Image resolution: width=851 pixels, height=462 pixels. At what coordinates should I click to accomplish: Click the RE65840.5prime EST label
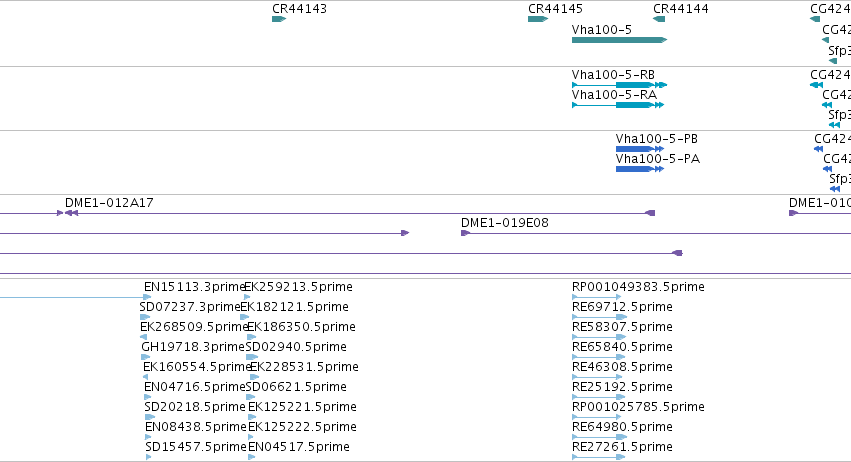tap(622, 347)
